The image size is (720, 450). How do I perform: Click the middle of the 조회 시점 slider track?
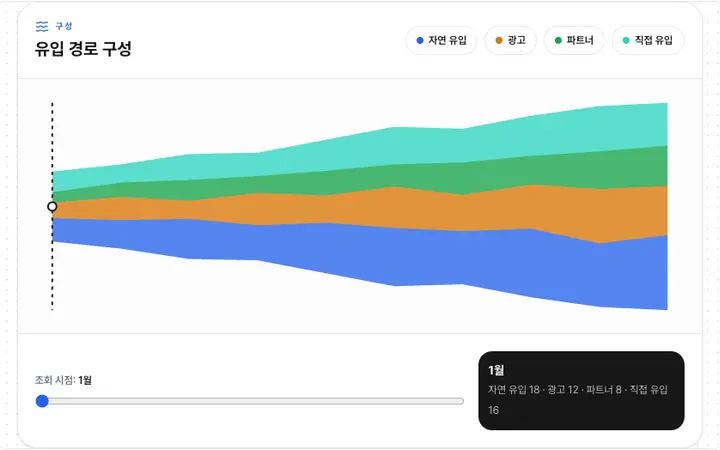(250, 401)
